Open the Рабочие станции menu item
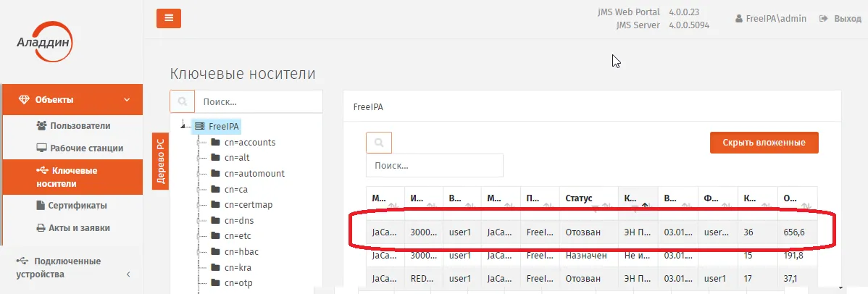868x294 pixels. [x=80, y=148]
